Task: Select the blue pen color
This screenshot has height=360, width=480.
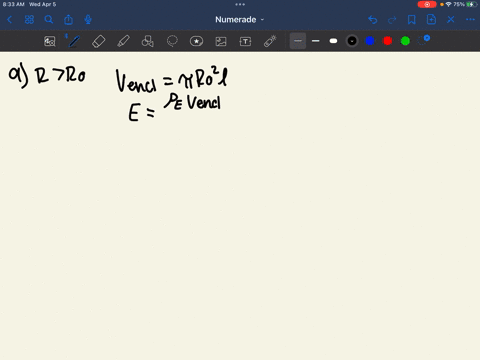Action: tap(370, 41)
